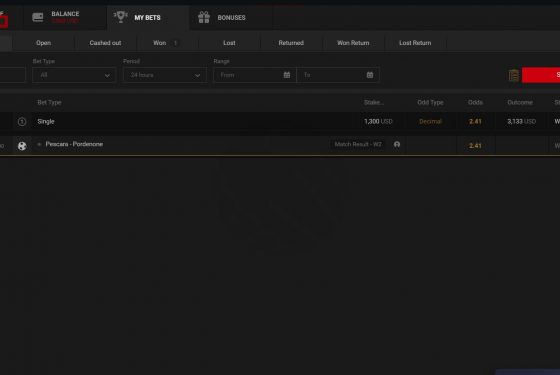This screenshot has width=560, height=375.
Task: Click the To date field
Action: point(338,75)
